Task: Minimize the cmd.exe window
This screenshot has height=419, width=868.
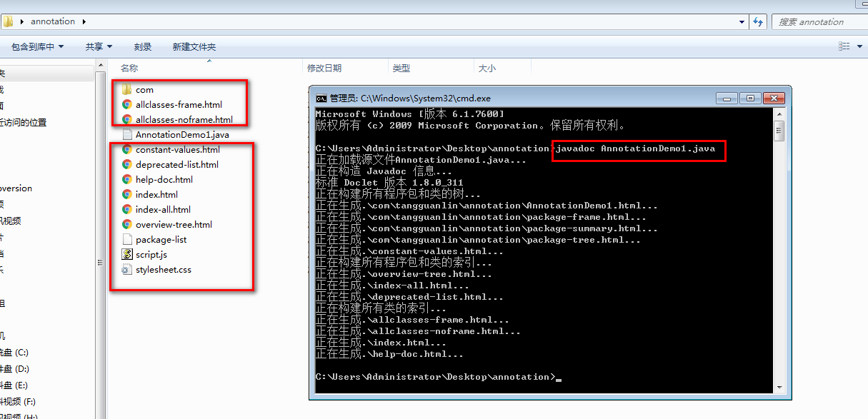Action: (728, 98)
